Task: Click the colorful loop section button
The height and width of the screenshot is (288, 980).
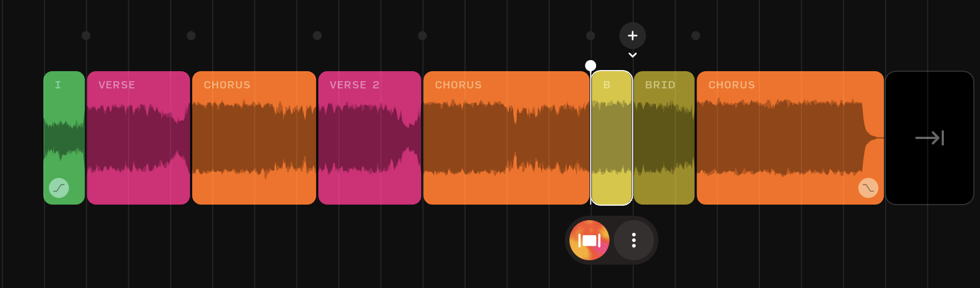Action: coord(589,240)
